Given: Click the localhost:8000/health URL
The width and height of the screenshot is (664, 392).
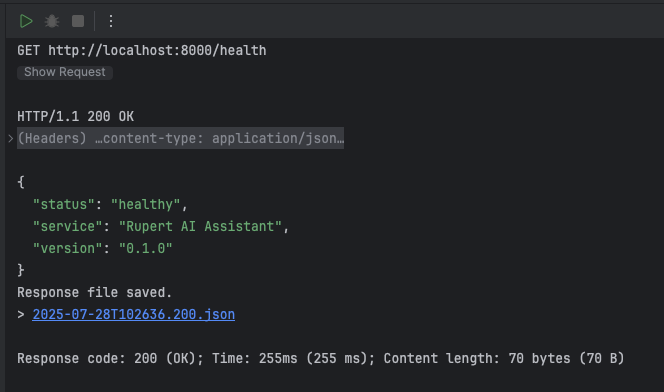Looking at the screenshot, I should pos(157,50).
